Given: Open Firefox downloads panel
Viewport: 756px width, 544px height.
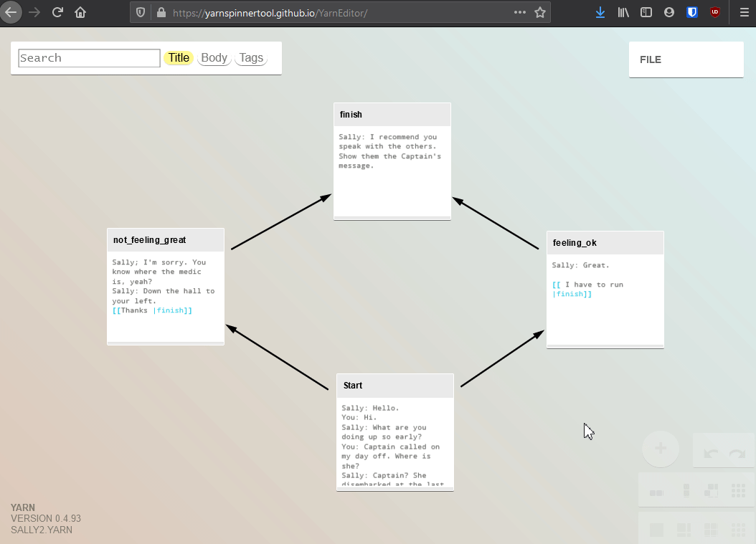Looking at the screenshot, I should point(600,12).
